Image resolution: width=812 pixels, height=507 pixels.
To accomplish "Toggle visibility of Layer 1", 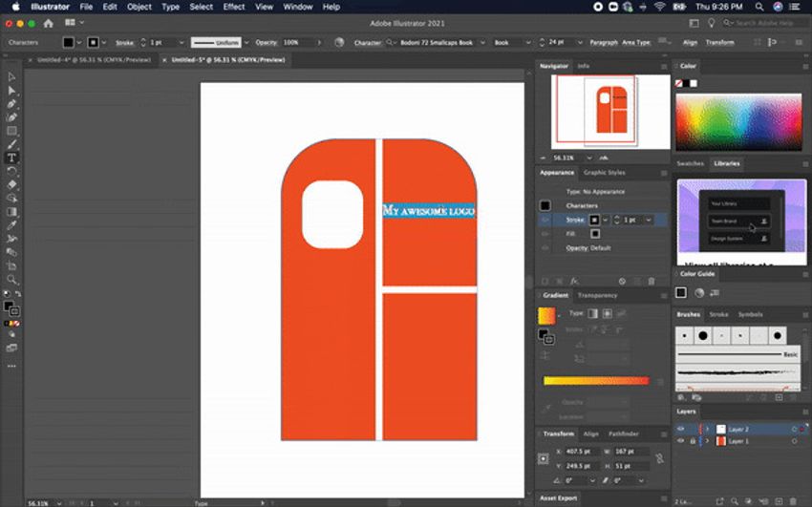I will [x=681, y=441].
